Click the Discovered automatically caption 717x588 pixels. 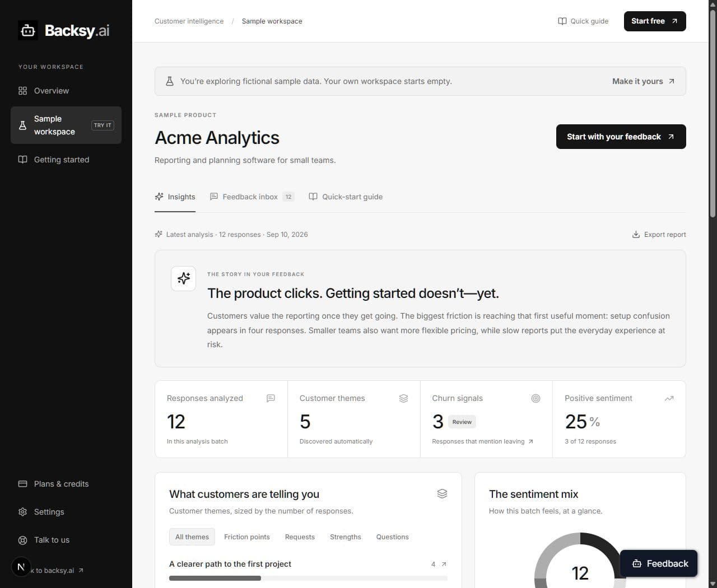(x=336, y=441)
